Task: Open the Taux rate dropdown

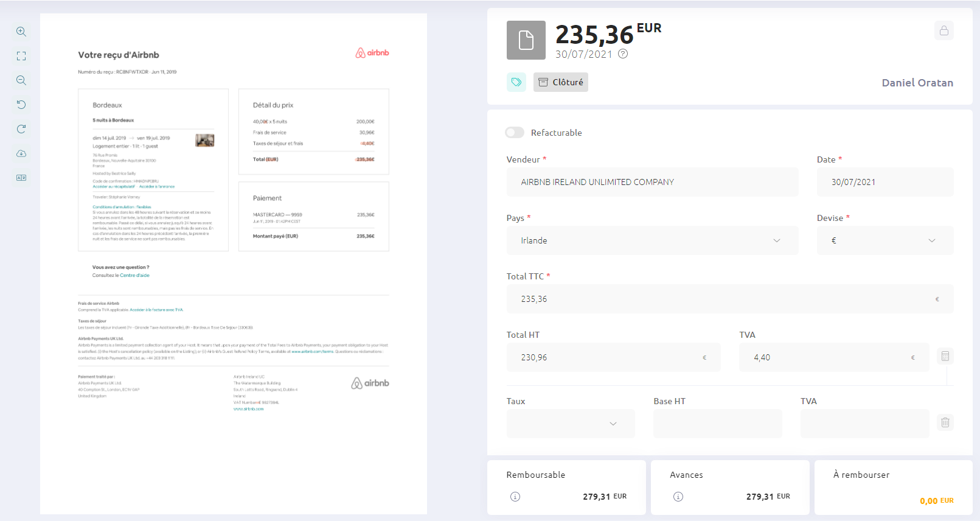Action: (571, 424)
